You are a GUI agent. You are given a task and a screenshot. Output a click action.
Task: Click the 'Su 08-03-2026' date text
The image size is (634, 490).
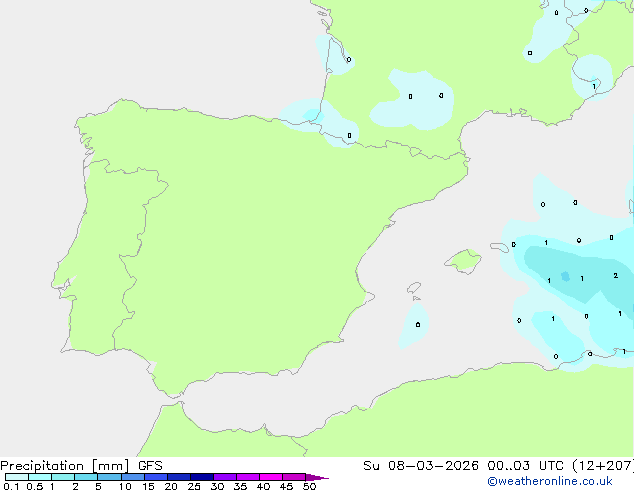click(421, 466)
